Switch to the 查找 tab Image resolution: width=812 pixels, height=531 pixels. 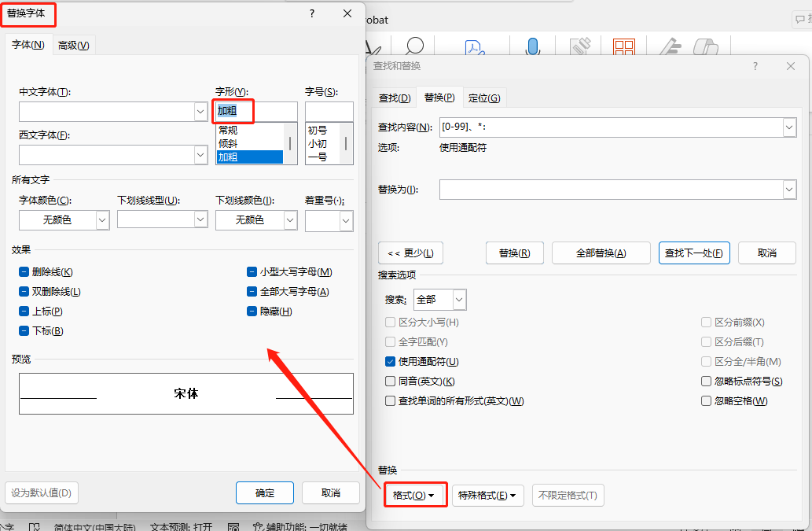[395, 98]
